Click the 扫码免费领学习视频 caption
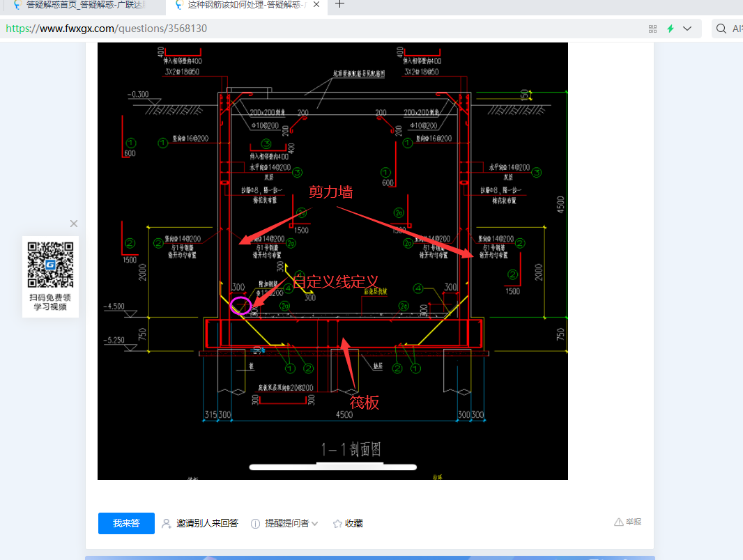 50,302
